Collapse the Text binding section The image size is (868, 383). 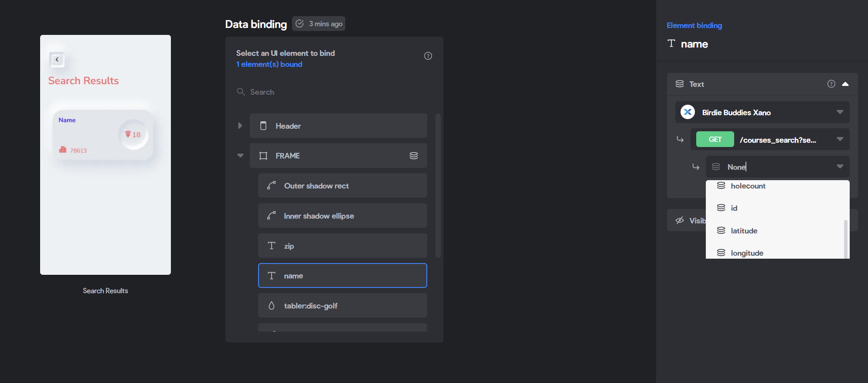coord(845,84)
